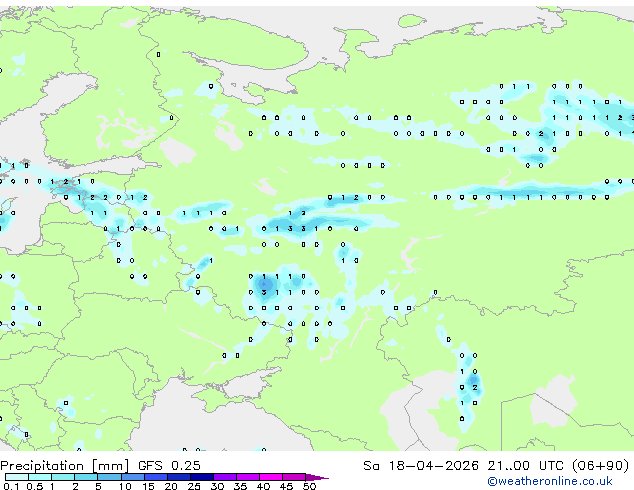Click the legend swatch between 0.1 and 0.5
Screen dimensions: 634x490
[x=17, y=477]
